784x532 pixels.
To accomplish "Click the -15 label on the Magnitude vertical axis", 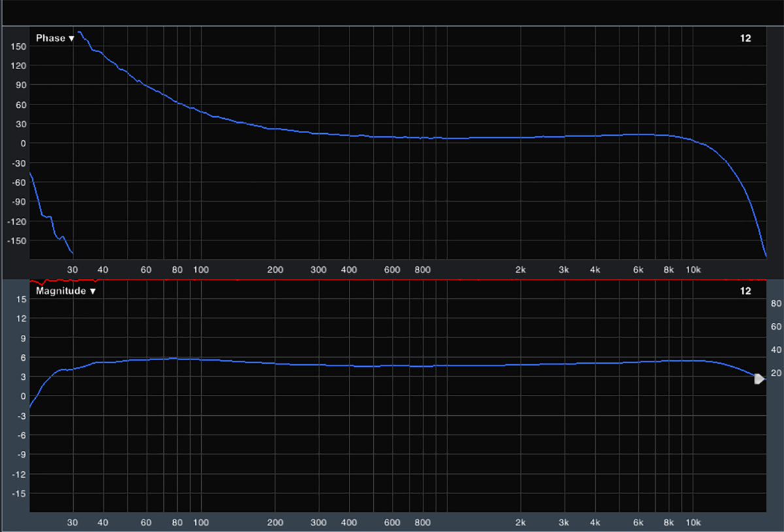I will (19, 493).
